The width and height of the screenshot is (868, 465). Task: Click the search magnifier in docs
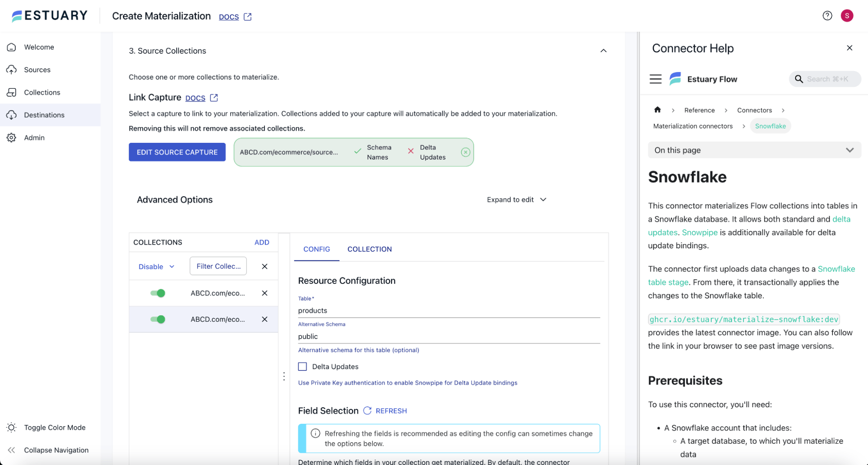pos(799,79)
